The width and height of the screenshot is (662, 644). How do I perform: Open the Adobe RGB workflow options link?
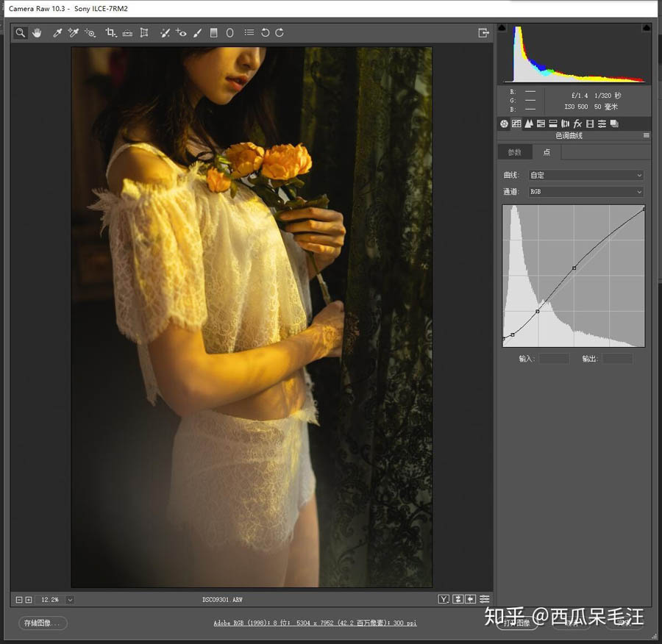[315, 623]
